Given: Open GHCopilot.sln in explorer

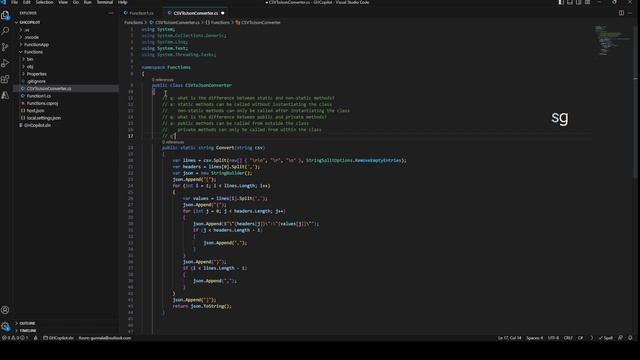Looking at the screenshot, I should (x=37, y=125).
